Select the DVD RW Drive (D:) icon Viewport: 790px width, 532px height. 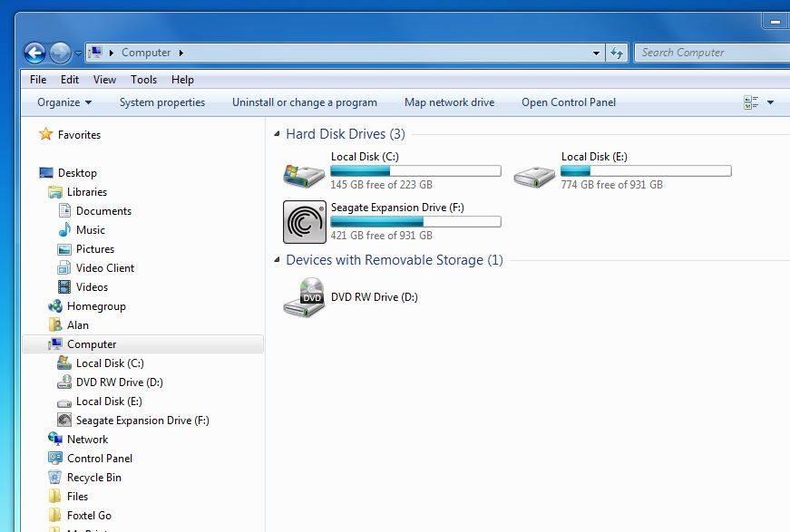point(304,297)
